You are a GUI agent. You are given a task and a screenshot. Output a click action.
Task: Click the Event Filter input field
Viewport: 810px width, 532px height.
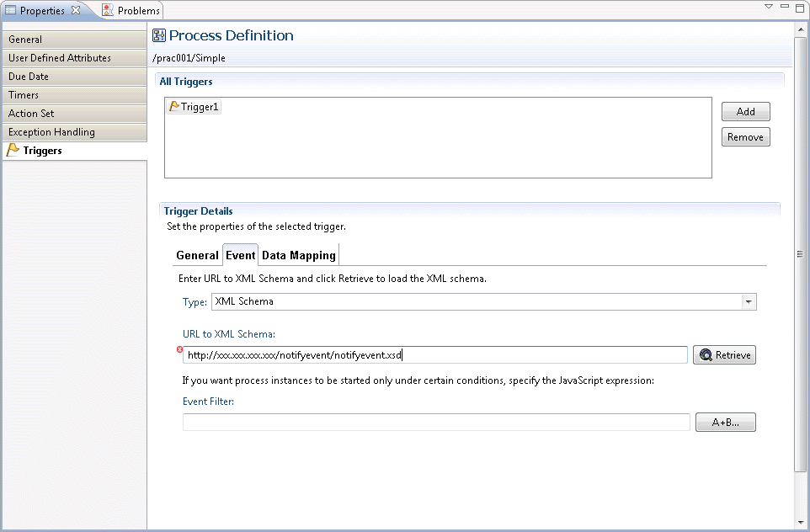pos(436,422)
